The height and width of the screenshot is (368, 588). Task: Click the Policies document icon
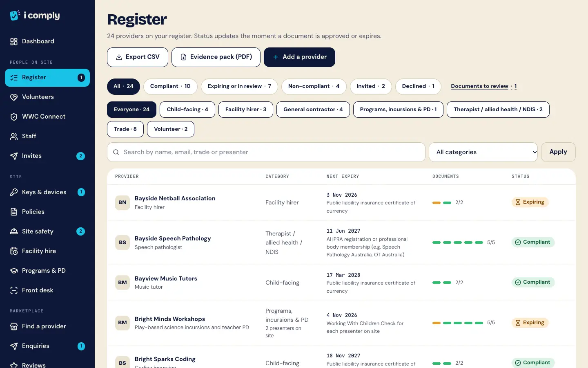point(14,212)
